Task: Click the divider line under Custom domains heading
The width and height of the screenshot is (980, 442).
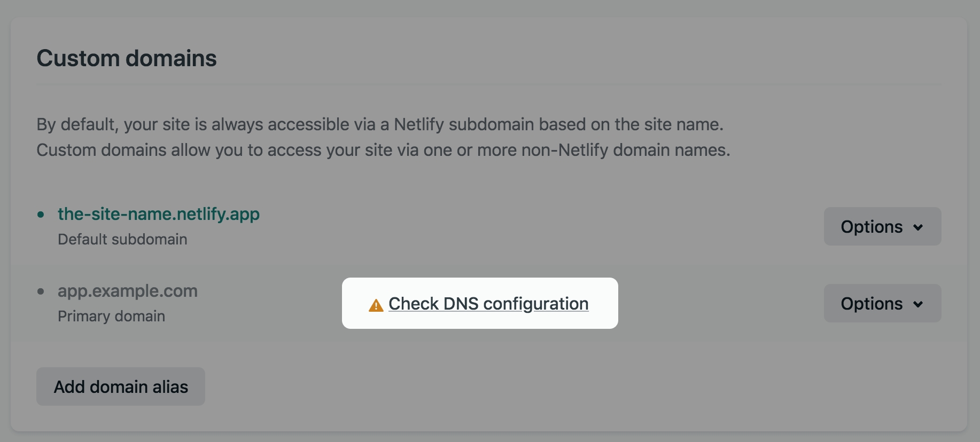Action: (488, 84)
